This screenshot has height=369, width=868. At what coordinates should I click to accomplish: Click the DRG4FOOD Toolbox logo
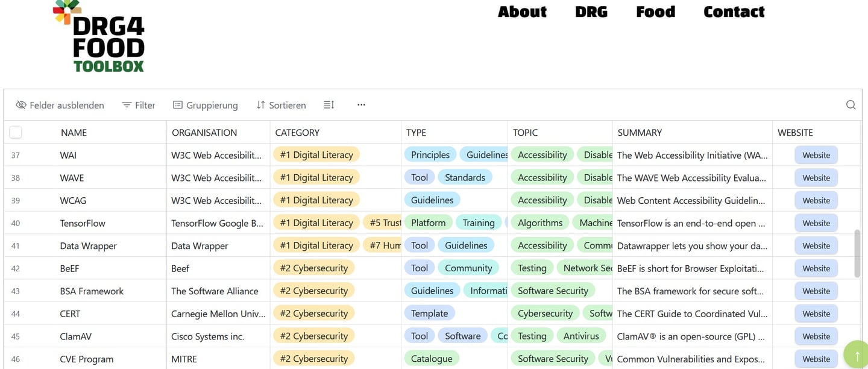99,36
